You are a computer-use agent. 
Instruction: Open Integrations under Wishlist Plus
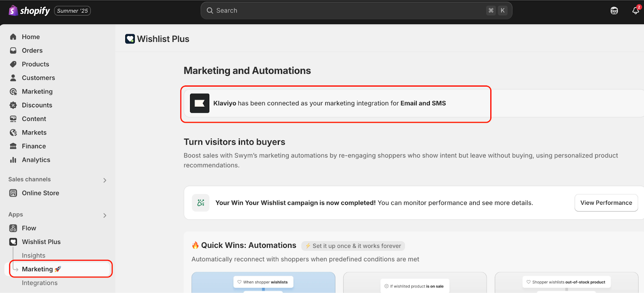tap(39, 283)
